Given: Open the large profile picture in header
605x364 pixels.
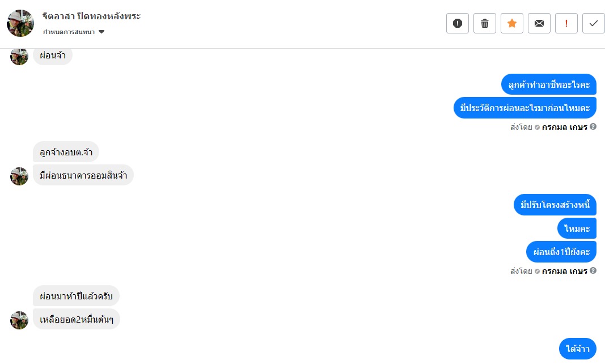Looking at the screenshot, I should (x=20, y=23).
